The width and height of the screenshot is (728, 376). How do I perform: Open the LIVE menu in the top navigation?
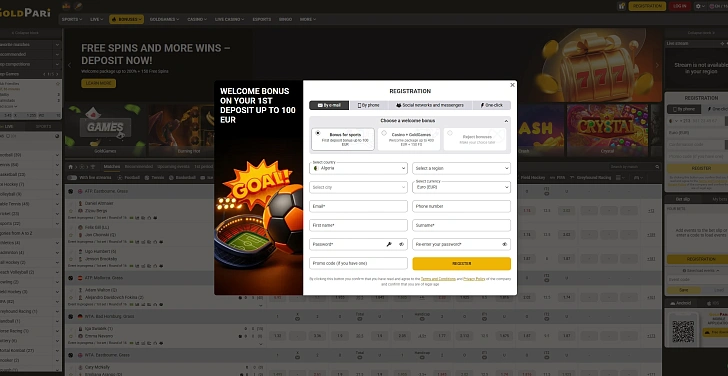[x=96, y=19]
